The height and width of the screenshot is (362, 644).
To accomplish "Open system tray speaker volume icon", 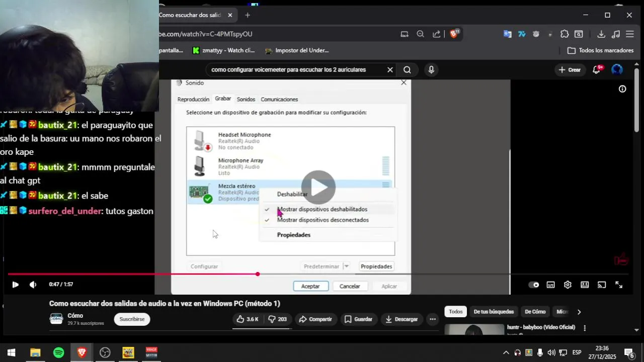I will click(551, 352).
